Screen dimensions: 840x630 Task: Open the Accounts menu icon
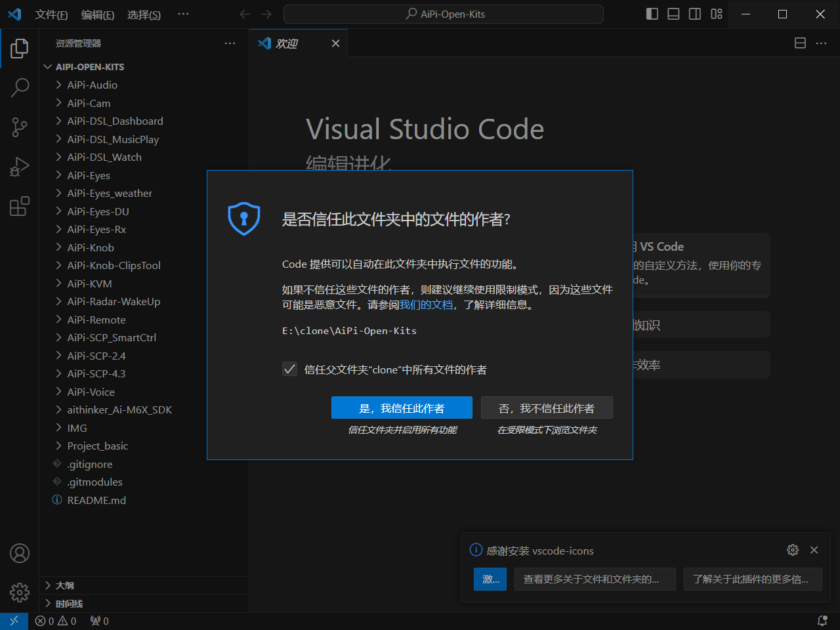tap(20, 553)
